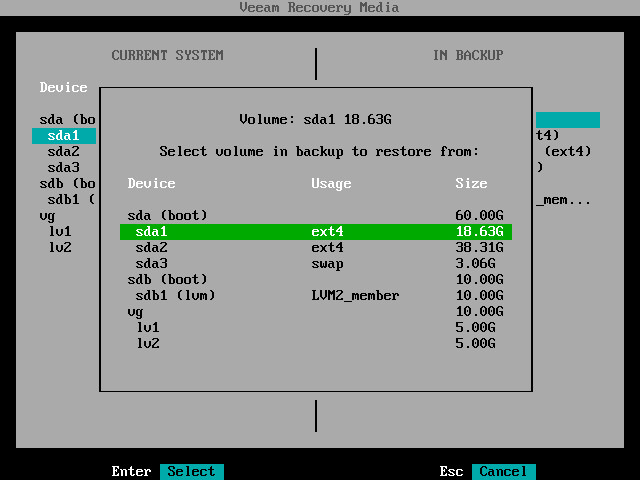Choose sdb1 (lvm) LVM2_member row
This screenshot has width=640, height=480.
click(316, 296)
